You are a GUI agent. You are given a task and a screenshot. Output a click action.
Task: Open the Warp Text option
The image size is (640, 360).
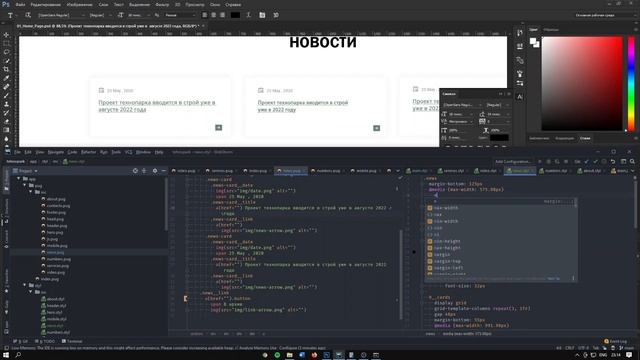tap(249, 15)
